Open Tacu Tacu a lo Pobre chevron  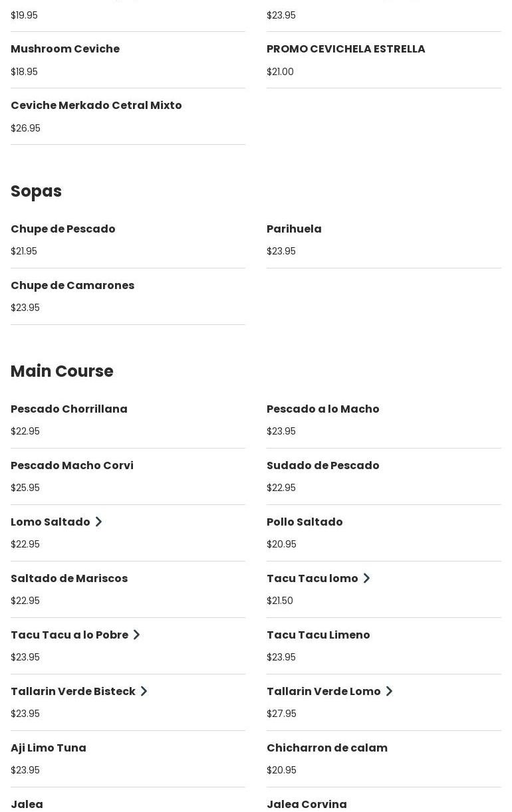(136, 635)
